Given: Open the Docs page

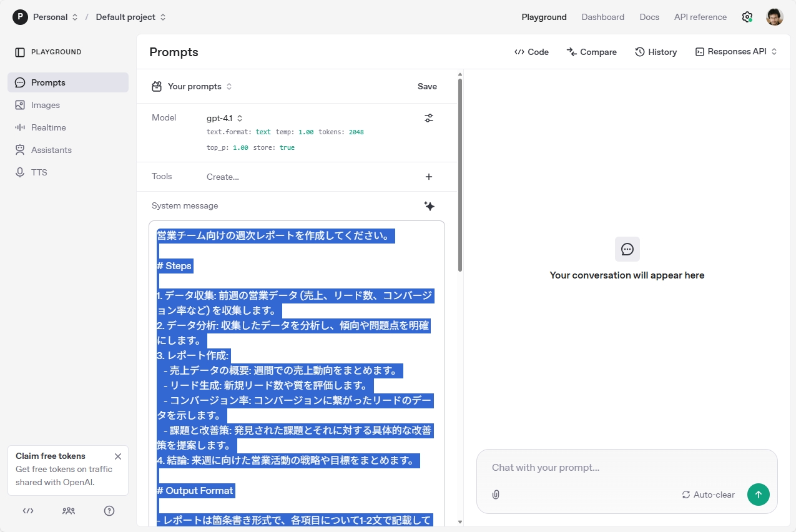Looking at the screenshot, I should pos(649,17).
